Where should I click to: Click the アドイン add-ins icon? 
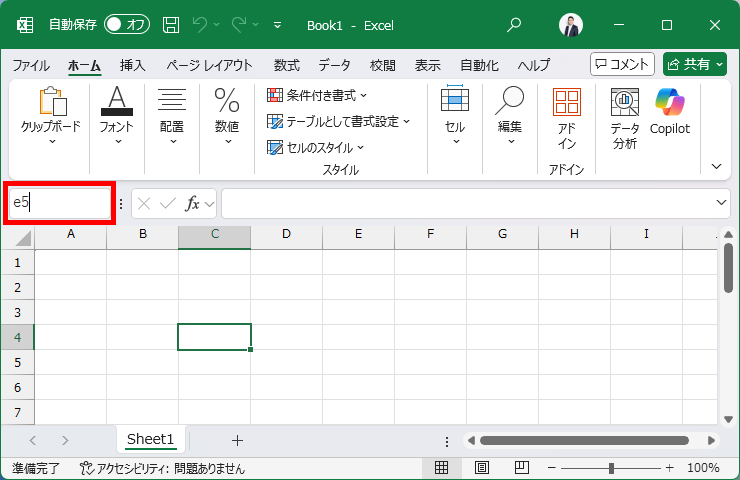click(x=566, y=118)
